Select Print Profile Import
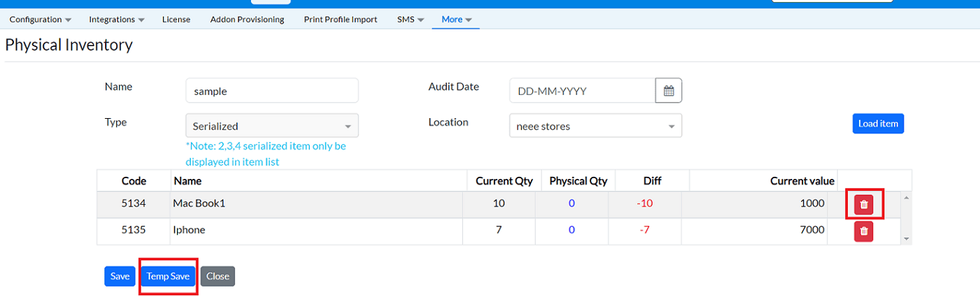 [341, 20]
